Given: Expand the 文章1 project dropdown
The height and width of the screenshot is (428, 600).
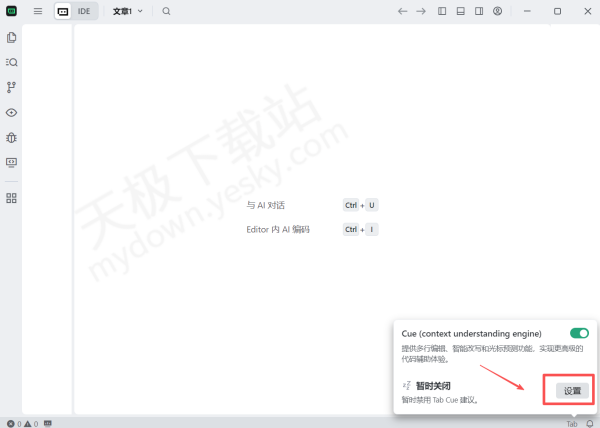Looking at the screenshot, I should click(x=127, y=11).
